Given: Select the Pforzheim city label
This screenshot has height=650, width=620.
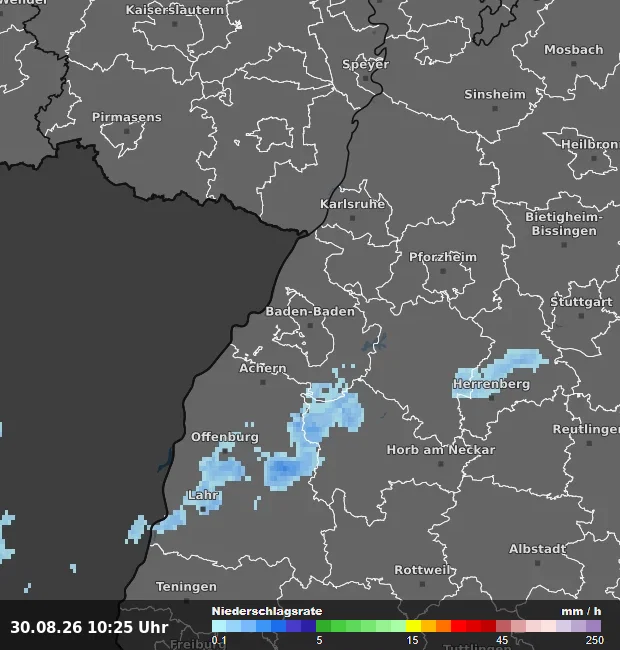Looking at the screenshot, I should (x=443, y=257).
